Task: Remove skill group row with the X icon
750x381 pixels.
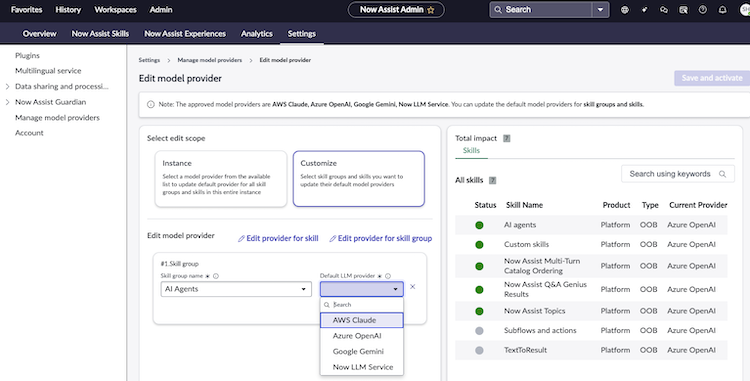Action: point(412,287)
